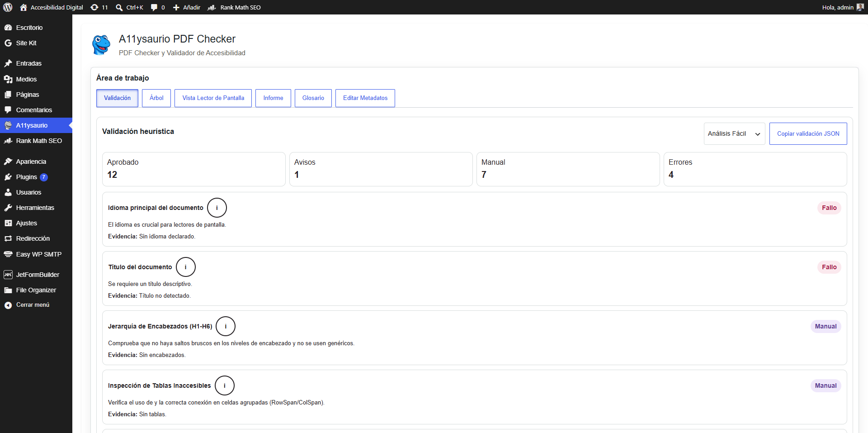
Task: Open File Organizer menu
Action: click(36, 290)
